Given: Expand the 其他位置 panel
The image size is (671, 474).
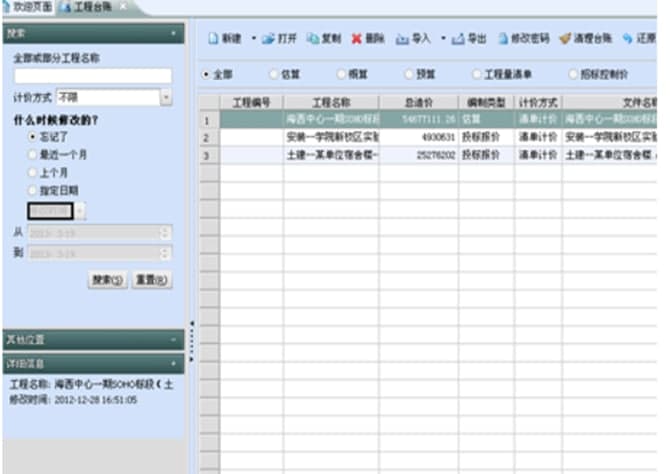Looking at the screenshot, I should coord(173,340).
